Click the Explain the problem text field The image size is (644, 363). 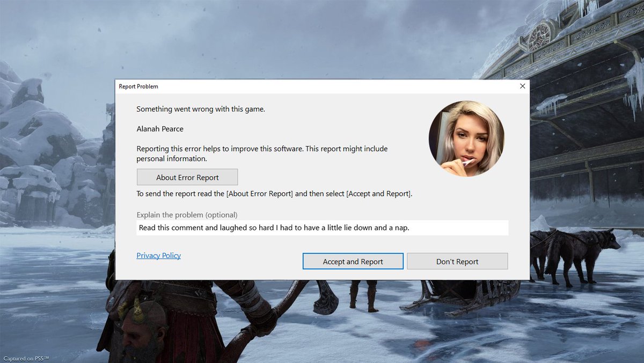(322, 228)
